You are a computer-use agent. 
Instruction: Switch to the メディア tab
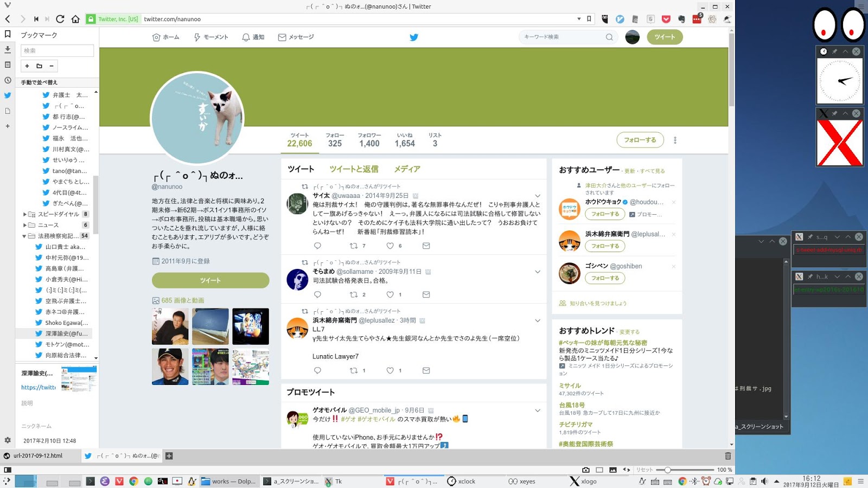[x=407, y=169]
